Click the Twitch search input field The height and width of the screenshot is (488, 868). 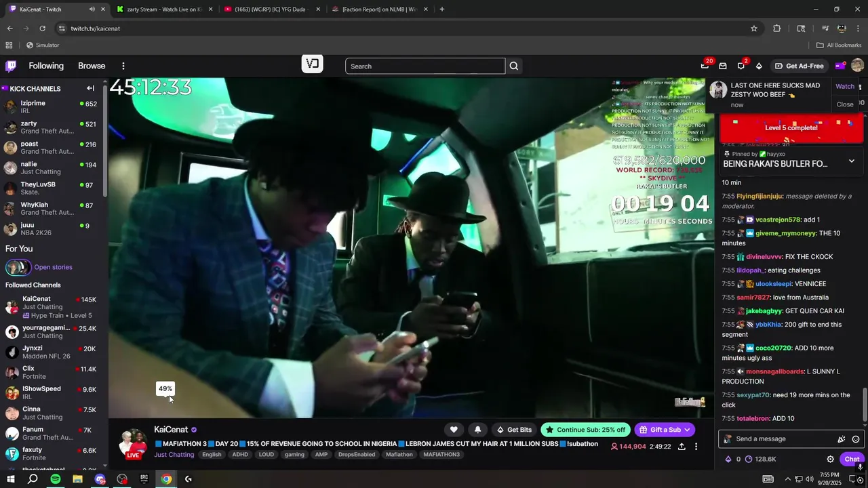click(x=425, y=66)
